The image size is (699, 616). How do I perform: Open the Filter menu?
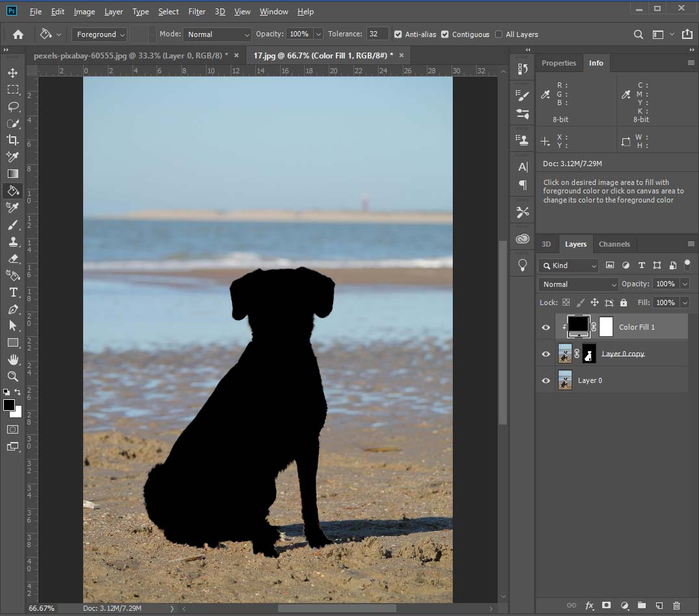pos(197,11)
